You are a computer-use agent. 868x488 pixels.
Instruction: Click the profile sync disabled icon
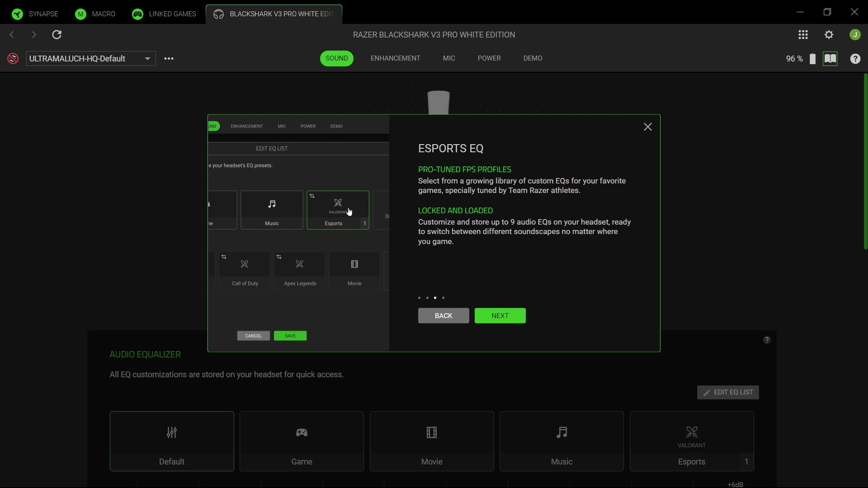pos(13,59)
